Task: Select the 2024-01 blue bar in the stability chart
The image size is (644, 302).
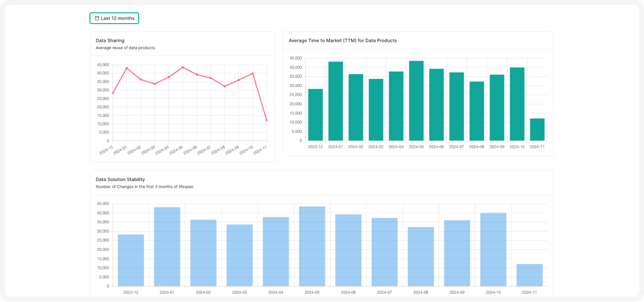Action: pos(167,246)
